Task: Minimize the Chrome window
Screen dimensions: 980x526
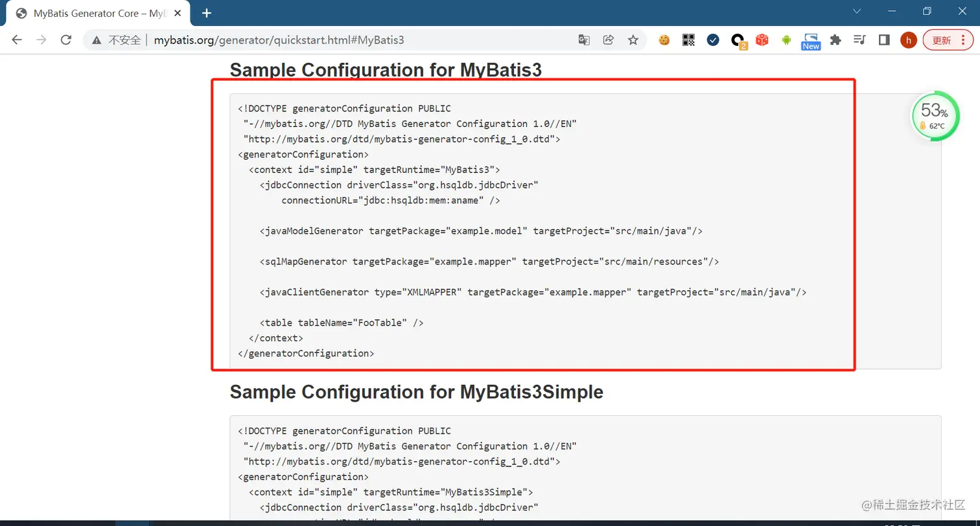Action: tap(892, 12)
